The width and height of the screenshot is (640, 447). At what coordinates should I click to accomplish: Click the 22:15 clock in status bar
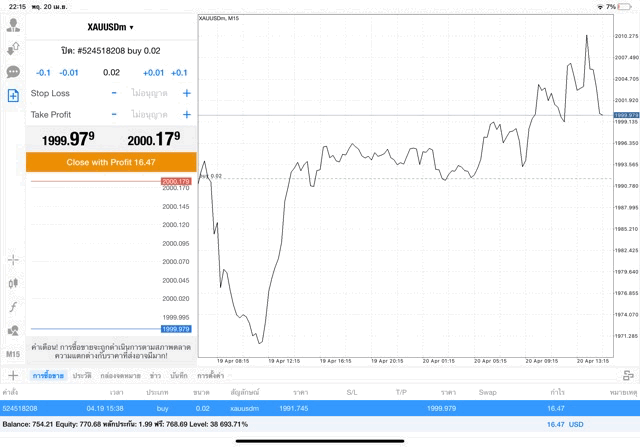point(17,7)
